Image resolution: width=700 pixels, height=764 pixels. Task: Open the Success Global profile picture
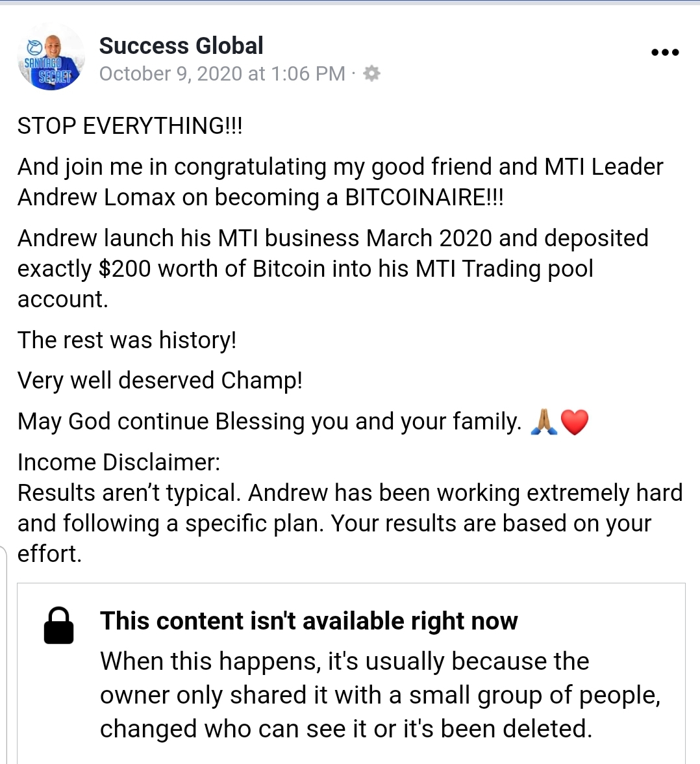(51, 57)
